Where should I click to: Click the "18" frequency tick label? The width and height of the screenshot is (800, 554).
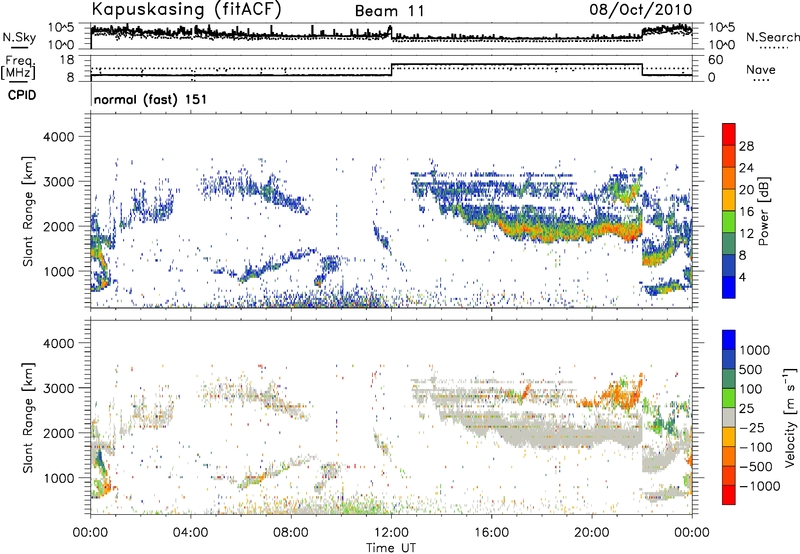[66, 60]
